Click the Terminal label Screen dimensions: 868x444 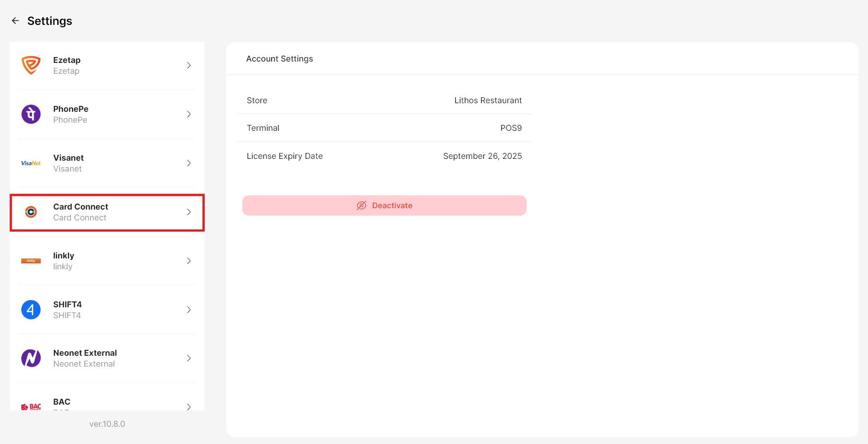[x=263, y=128]
